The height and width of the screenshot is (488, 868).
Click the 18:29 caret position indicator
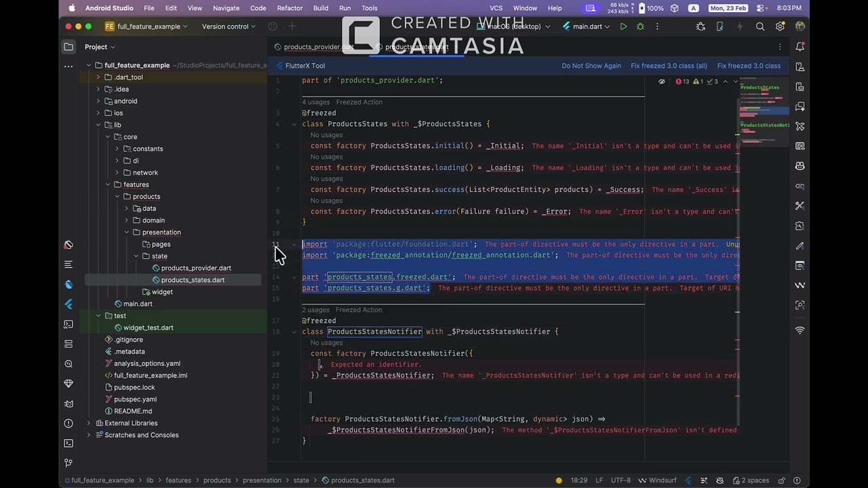pos(579,481)
